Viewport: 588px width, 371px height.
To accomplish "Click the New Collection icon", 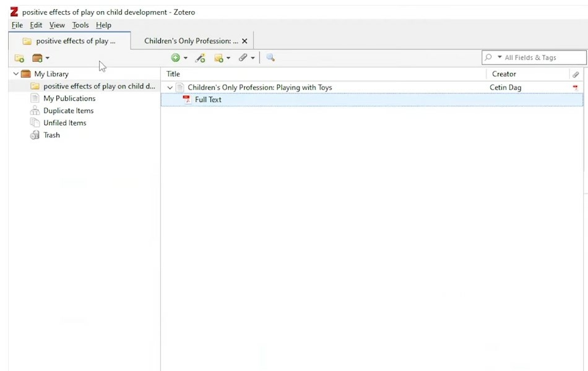I will pyautogui.click(x=19, y=58).
